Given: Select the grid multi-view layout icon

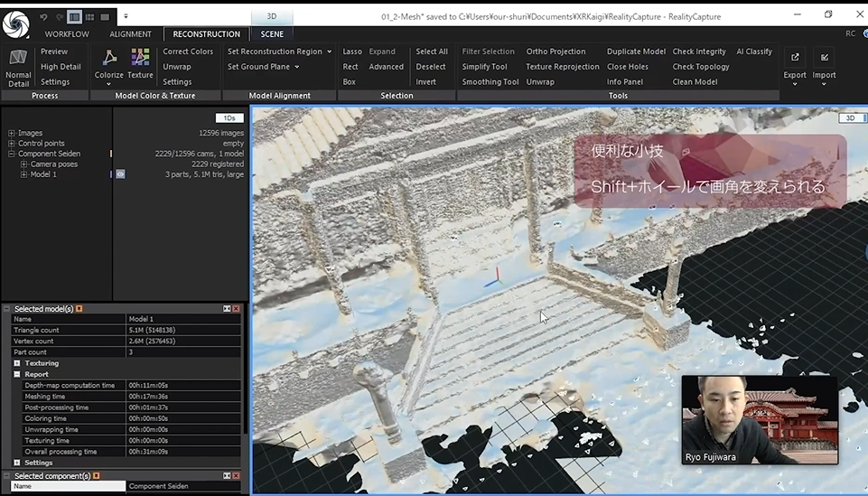Looking at the screenshot, I should click(89, 17).
